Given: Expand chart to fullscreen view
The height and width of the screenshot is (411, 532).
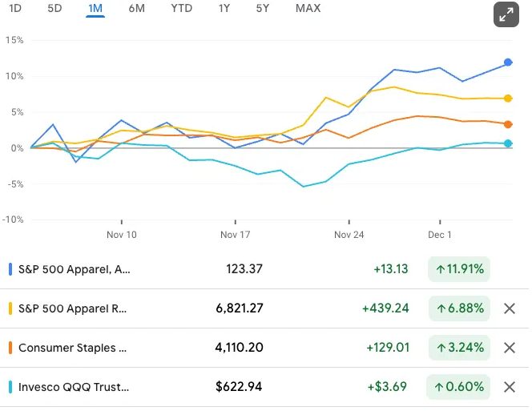Looking at the screenshot, I should 506,14.
